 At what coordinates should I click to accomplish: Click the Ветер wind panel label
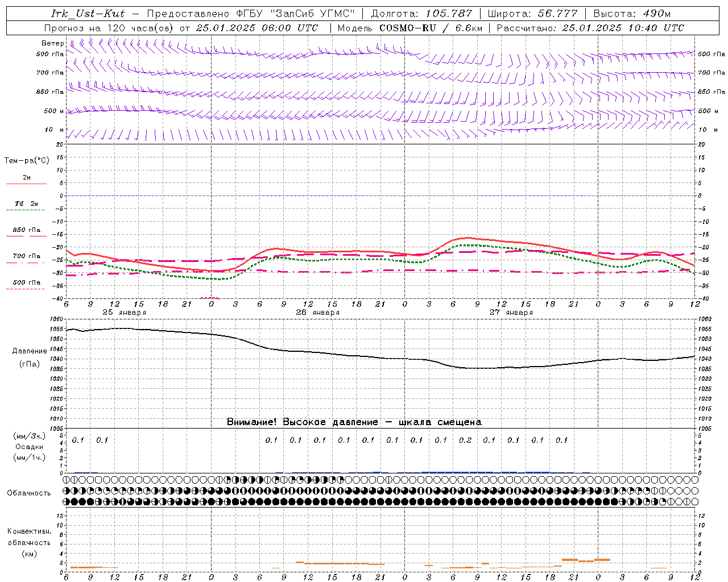click(52, 43)
